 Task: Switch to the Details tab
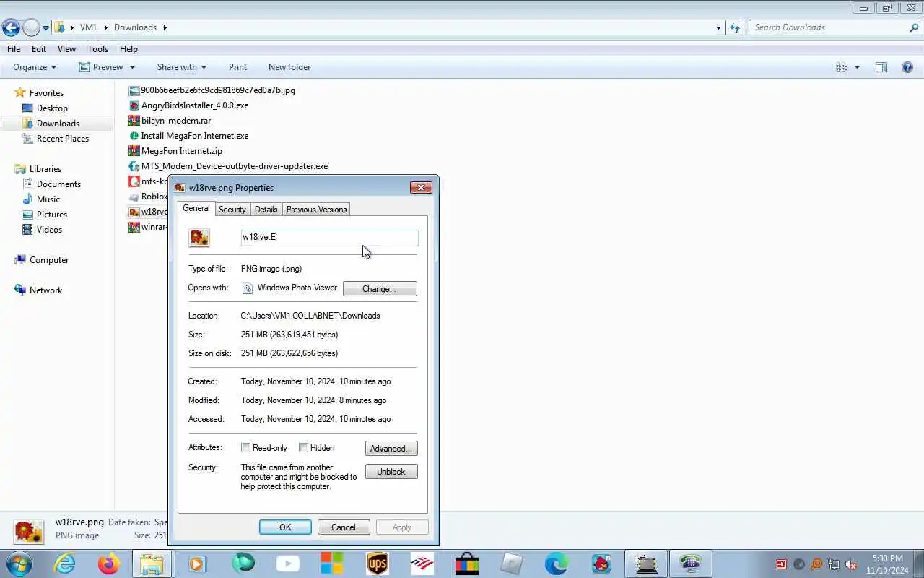pyautogui.click(x=266, y=210)
